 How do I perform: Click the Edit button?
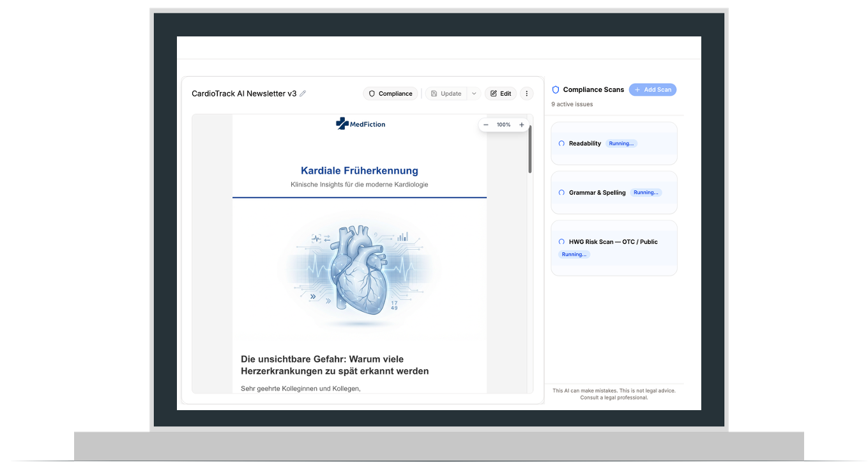click(x=500, y=94)
